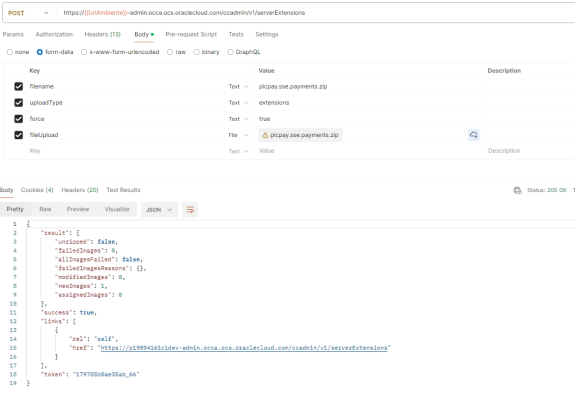This screenshot has width=587, height=395.
Task: Open the serverExtensions href link in response
Action: 244,348
